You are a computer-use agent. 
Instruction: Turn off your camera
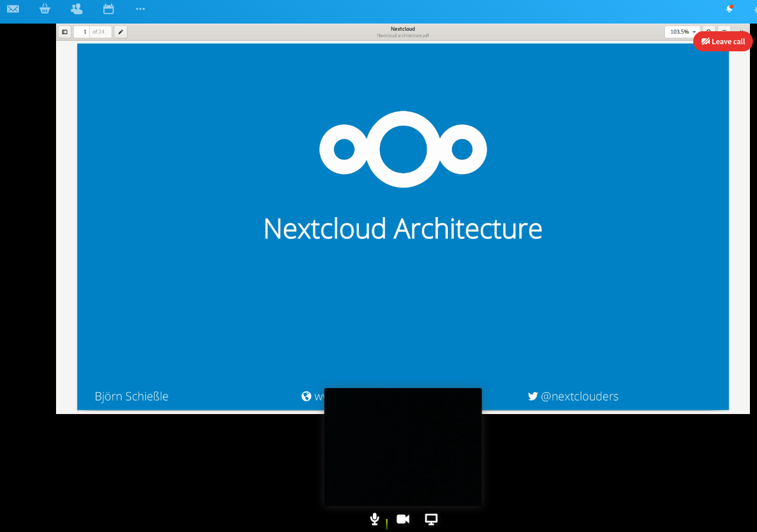click(403, 519)
